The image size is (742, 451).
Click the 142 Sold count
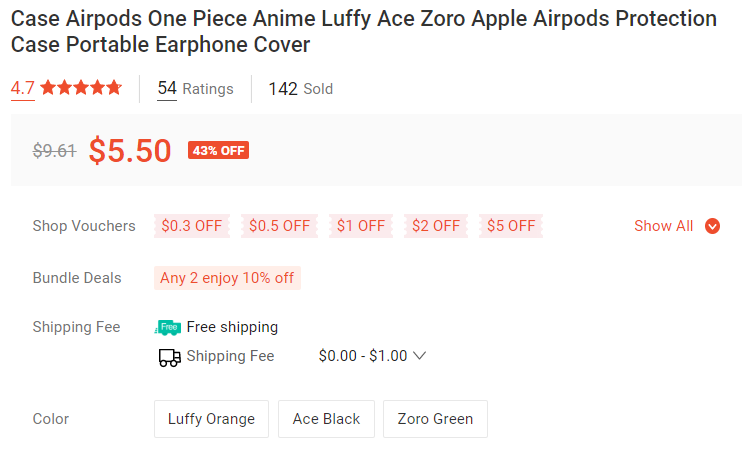pos(300,89)
